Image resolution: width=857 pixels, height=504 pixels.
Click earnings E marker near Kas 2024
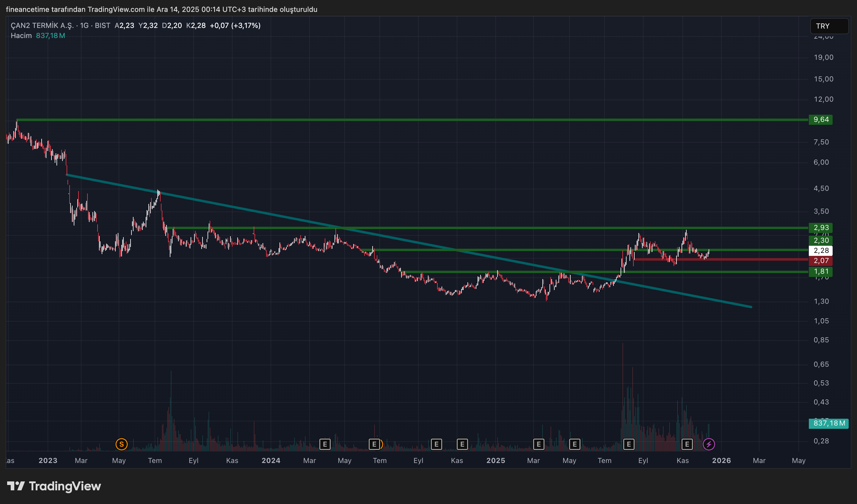[x=462, y=444]
